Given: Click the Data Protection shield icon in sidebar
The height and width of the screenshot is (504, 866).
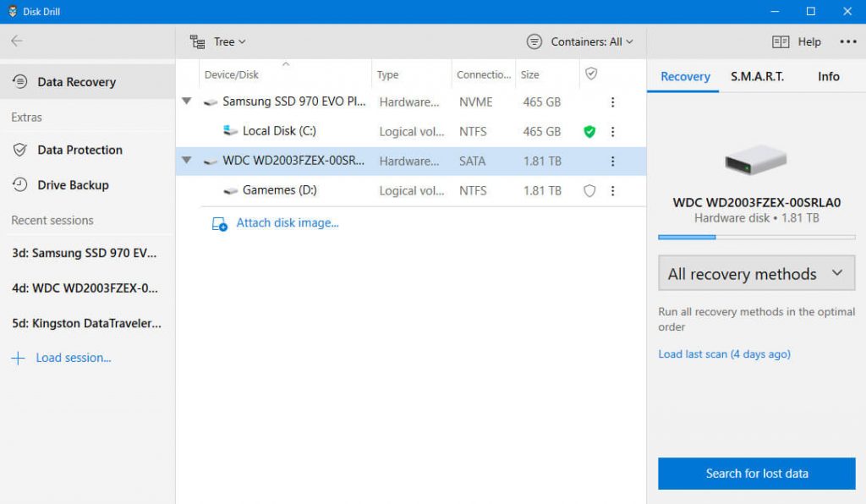Looking at the screenshot, I should pos(19,151).
